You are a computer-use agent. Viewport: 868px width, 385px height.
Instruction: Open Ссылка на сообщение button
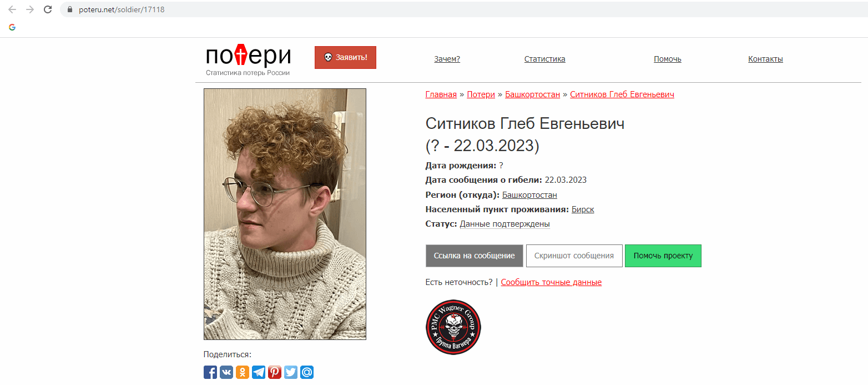tap(475, 256)
